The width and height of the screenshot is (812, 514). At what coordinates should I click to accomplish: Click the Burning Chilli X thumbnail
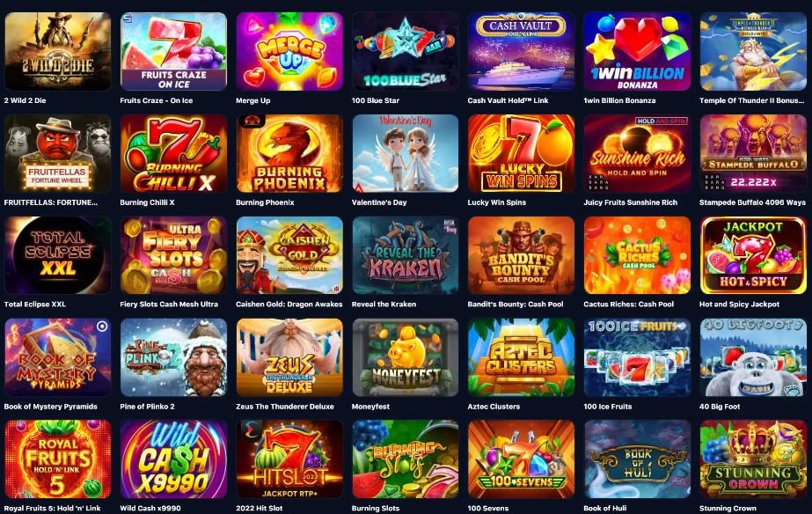[173, 153]
